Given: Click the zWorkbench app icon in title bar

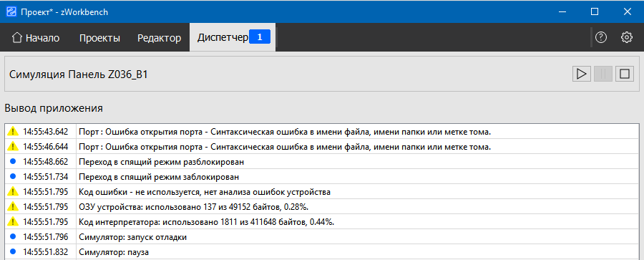Looking at the screenshot, I should point(11,11).
